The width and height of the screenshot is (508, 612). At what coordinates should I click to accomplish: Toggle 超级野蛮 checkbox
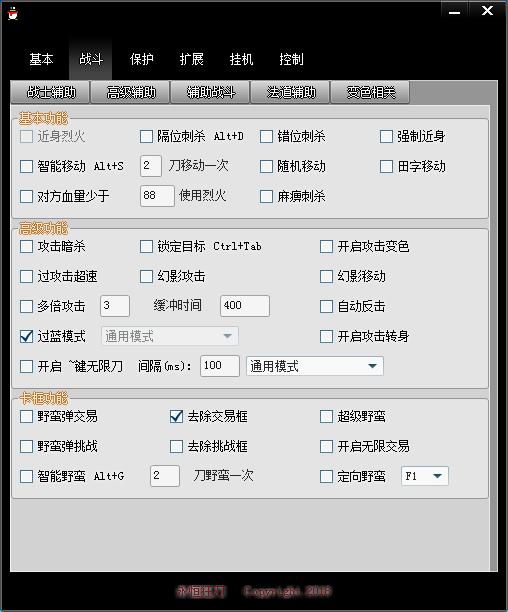tap(326, 416)
